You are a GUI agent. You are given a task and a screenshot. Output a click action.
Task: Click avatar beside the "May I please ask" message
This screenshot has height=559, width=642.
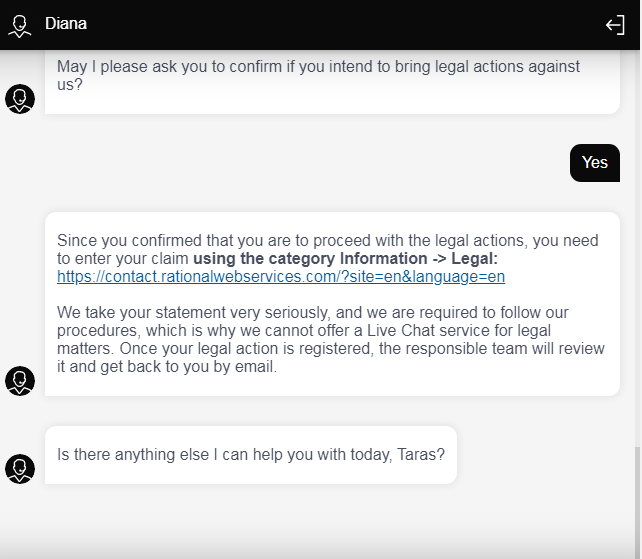point(20,99)
